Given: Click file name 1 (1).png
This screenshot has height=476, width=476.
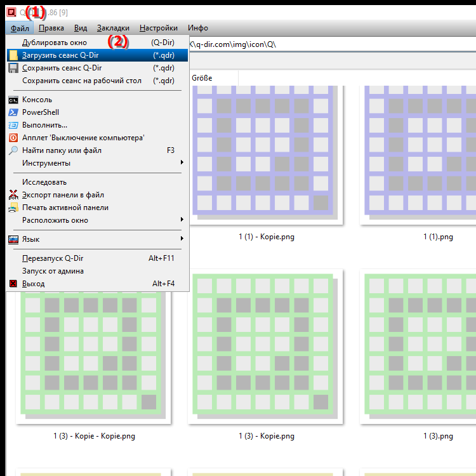Looking at the screenshot, I should [438, 237].
